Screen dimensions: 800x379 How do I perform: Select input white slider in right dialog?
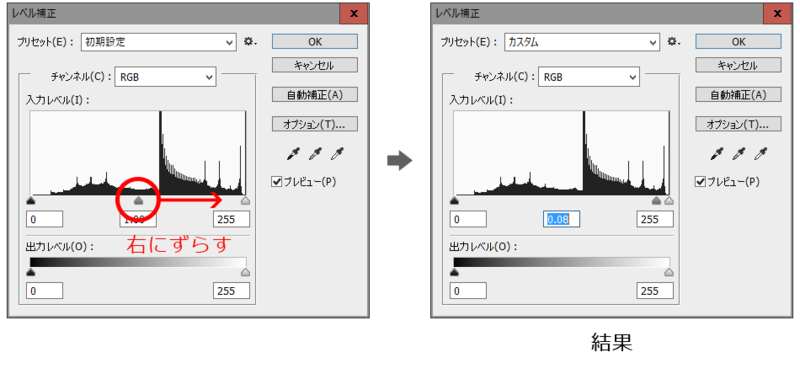(x=669, y=200)
